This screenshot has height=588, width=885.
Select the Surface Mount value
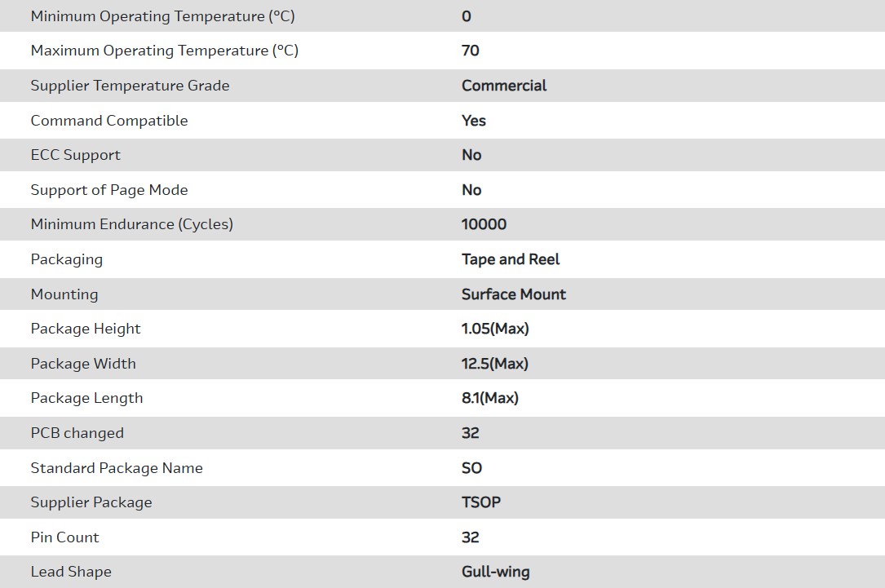point(514,294)
